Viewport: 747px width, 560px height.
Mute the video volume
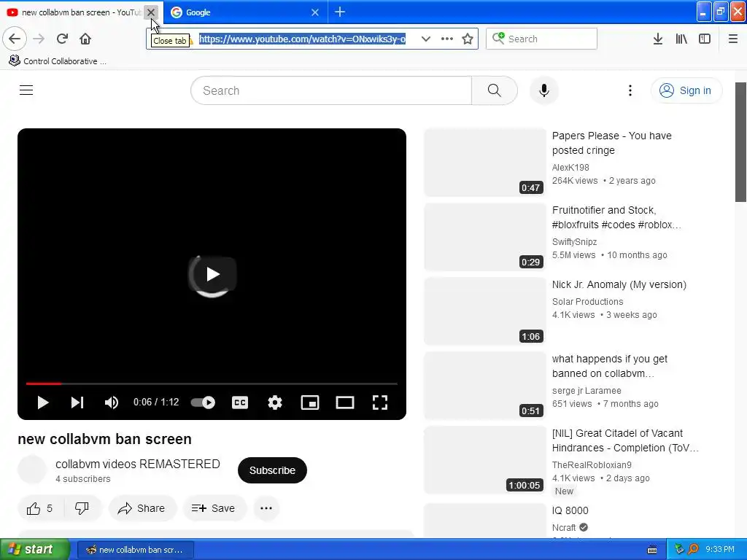coord(111,402)
